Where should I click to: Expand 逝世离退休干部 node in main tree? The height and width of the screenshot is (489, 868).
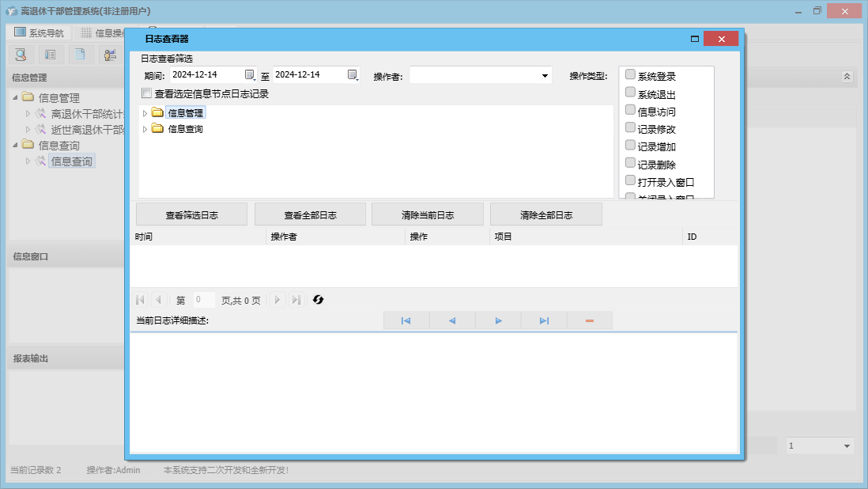coord(28,130)
